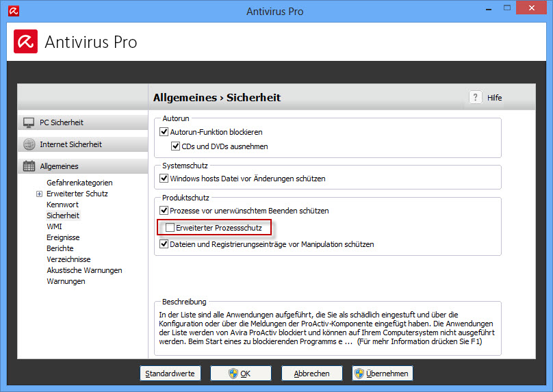Click the PC Sicherheit monitor icon
The image size is (553, 392).
click(29, 122)
